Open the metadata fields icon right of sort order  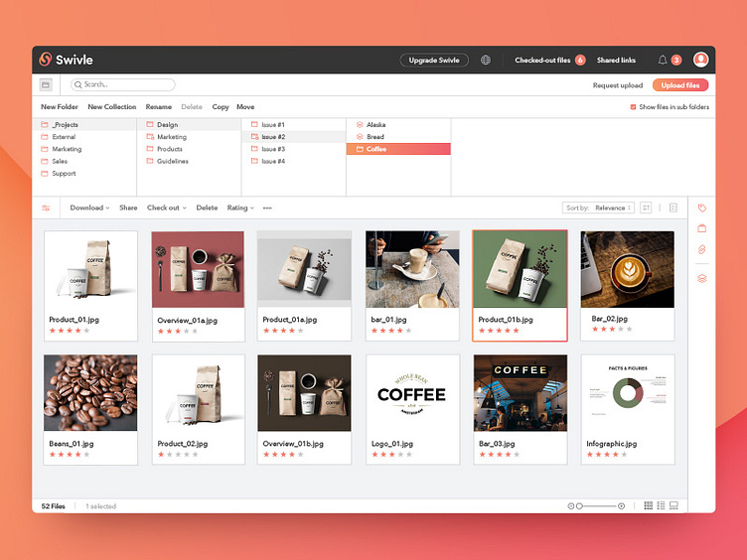673,208
